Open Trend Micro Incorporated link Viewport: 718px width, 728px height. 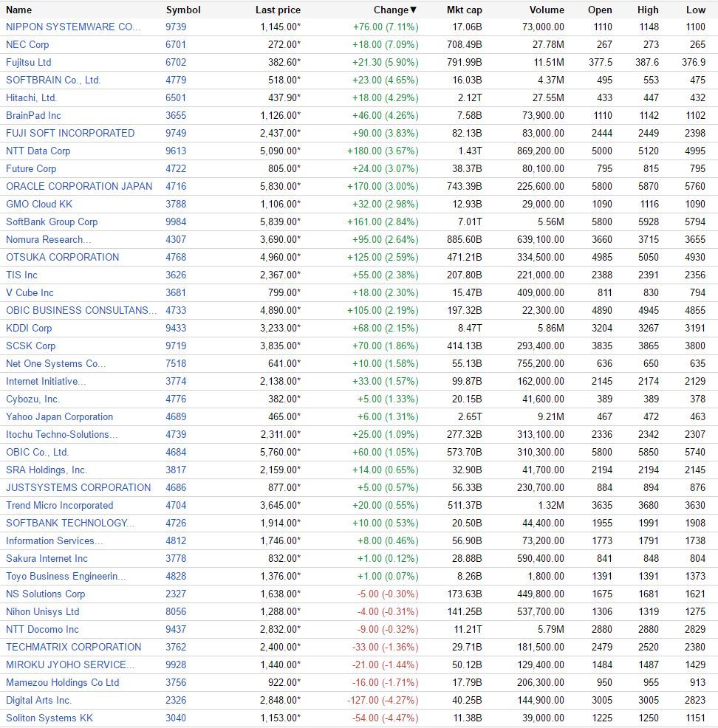click(x=59, y=505)
